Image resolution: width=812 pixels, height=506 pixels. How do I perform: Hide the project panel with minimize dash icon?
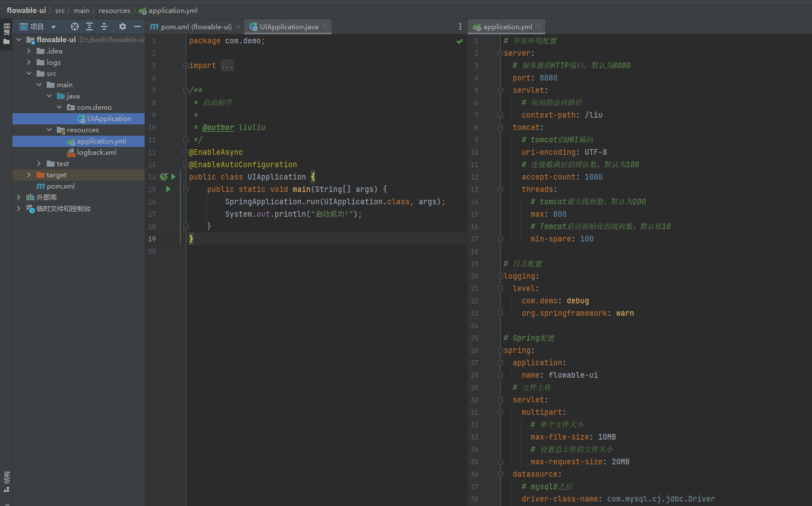pyautogui.click(x=137, y=26)
